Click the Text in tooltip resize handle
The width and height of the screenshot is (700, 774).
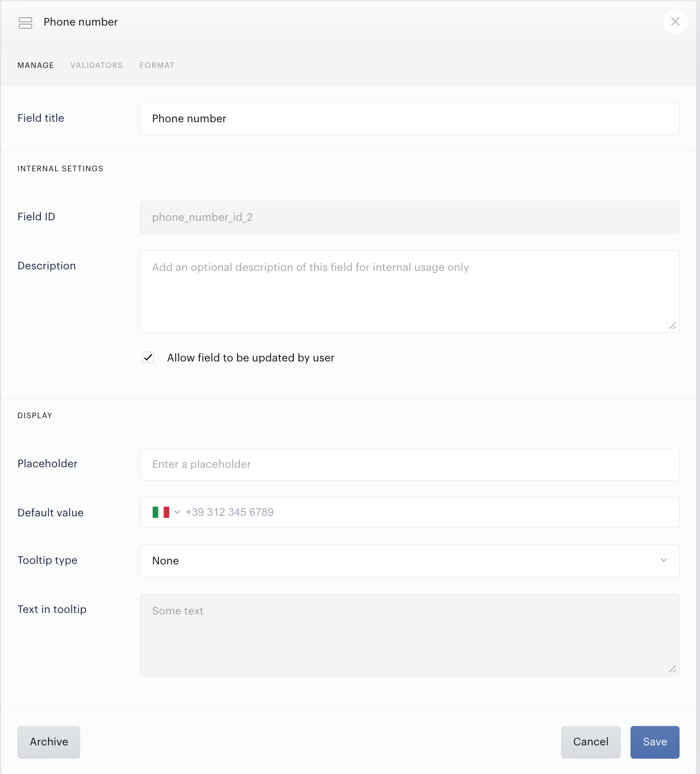coord(672,669)
